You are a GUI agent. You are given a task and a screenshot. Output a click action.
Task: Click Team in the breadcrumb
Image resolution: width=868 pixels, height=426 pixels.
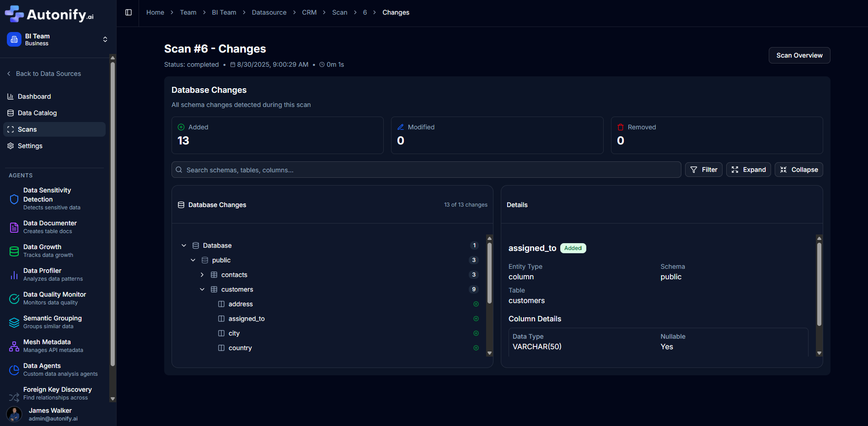188,12
